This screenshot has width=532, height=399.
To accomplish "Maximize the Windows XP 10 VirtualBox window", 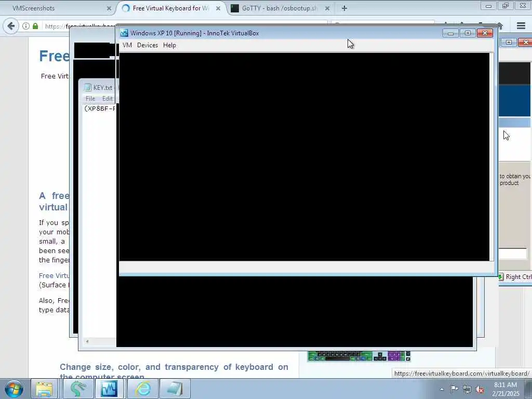I will tap(468, 33).
